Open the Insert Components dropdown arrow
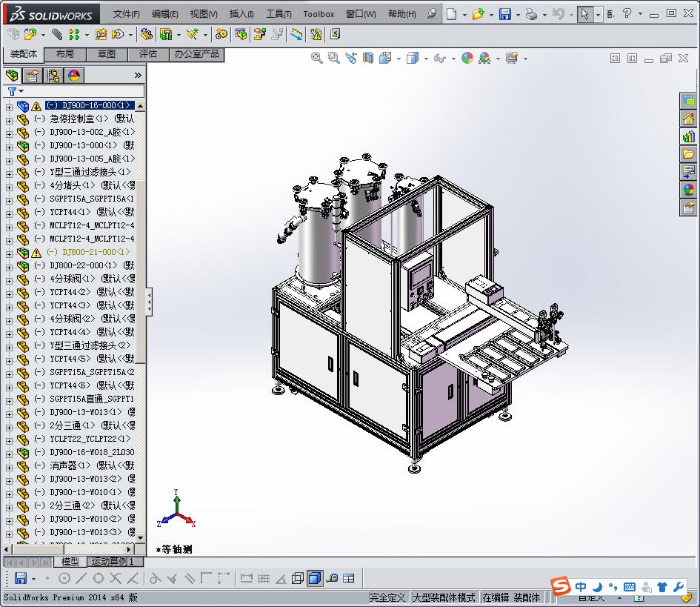Image resolution: width=700 pixels, height=607 pixels. pos(43,34)
